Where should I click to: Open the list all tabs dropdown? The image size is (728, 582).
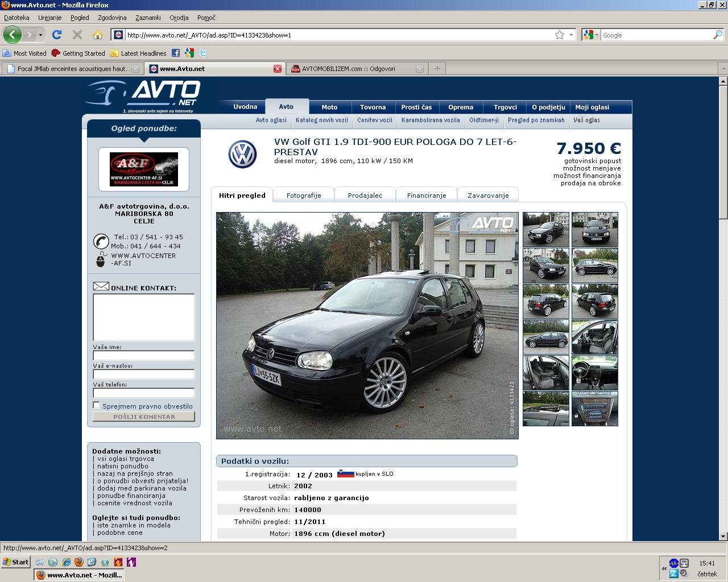coord(722,69)
